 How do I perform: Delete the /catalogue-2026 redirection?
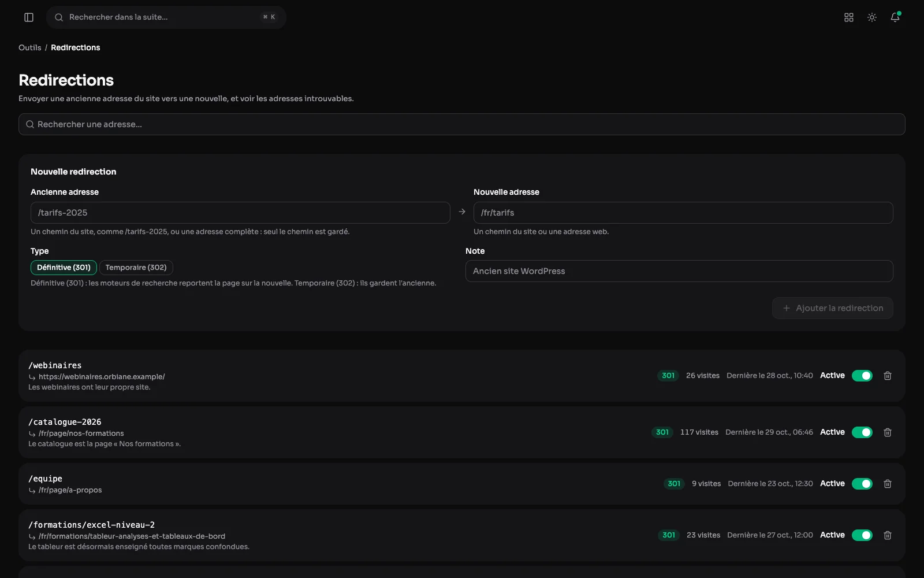coord(888,432)
